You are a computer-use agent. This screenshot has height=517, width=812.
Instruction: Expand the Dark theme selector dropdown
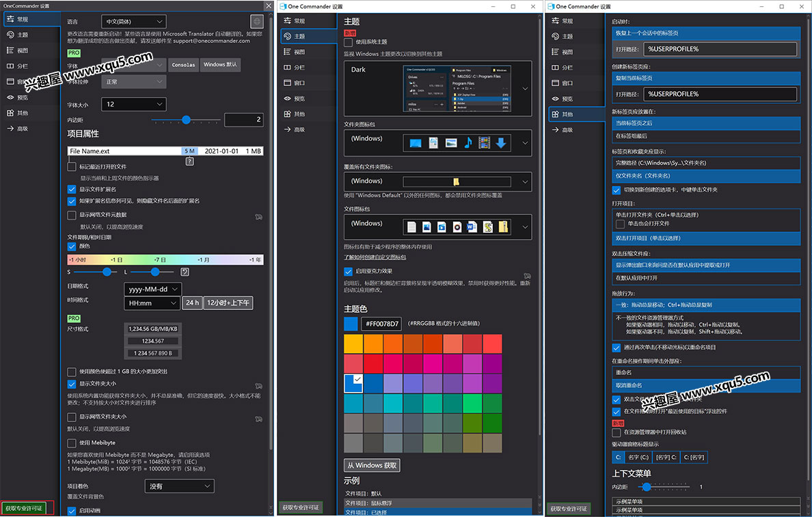coord(437,89)
